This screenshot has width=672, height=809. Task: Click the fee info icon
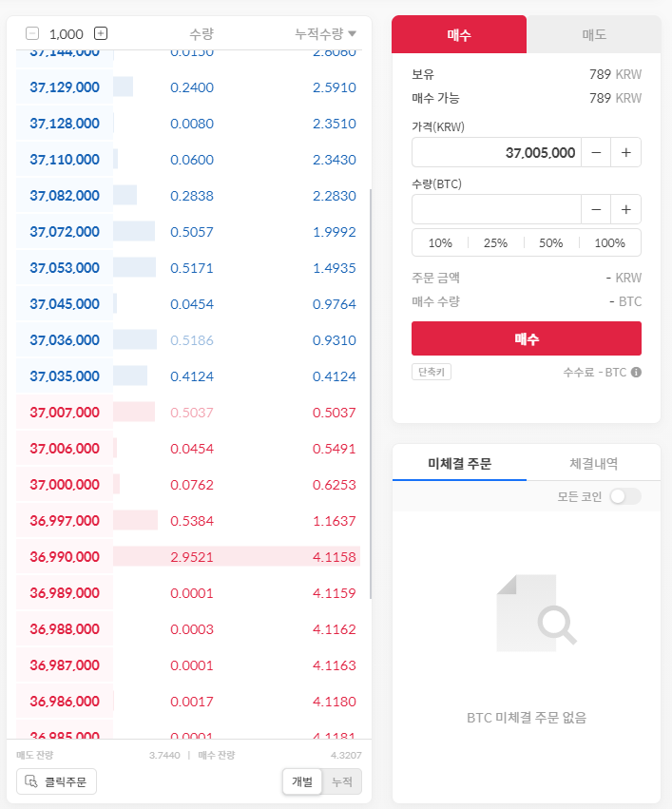[637, 372]
